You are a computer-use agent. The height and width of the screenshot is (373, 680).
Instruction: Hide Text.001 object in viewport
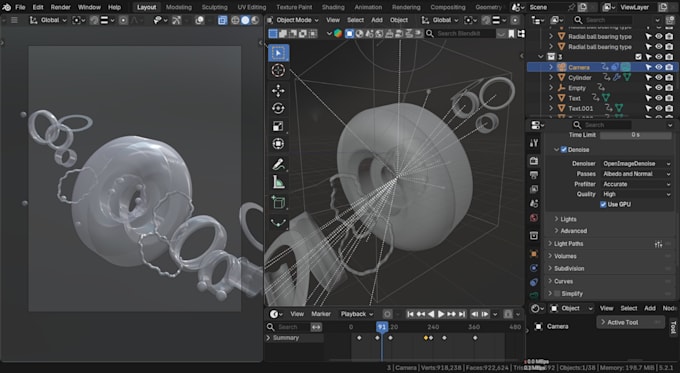tap(659, 108)
